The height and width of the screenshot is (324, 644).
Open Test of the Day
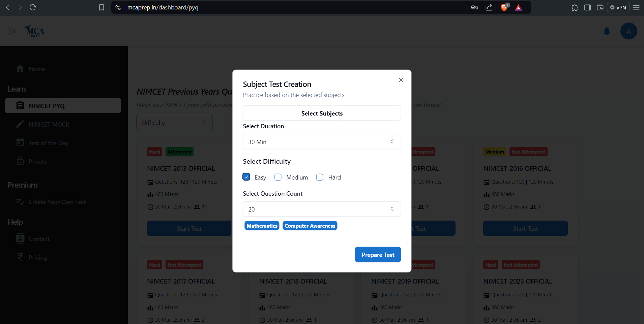pos(49,143)
